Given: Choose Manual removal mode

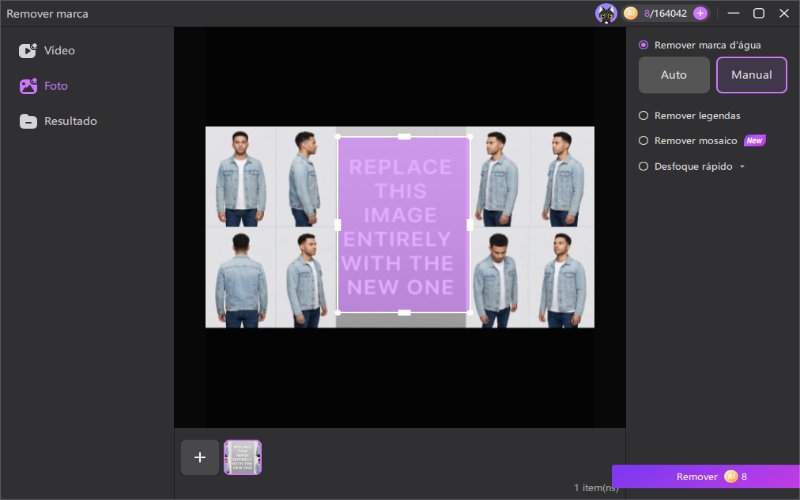Looking at the screenshot, I should pyautogui.click(x=752, y=75).
